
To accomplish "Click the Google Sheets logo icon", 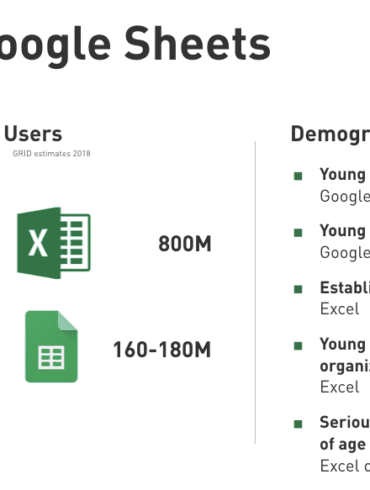I will point(52,347).
